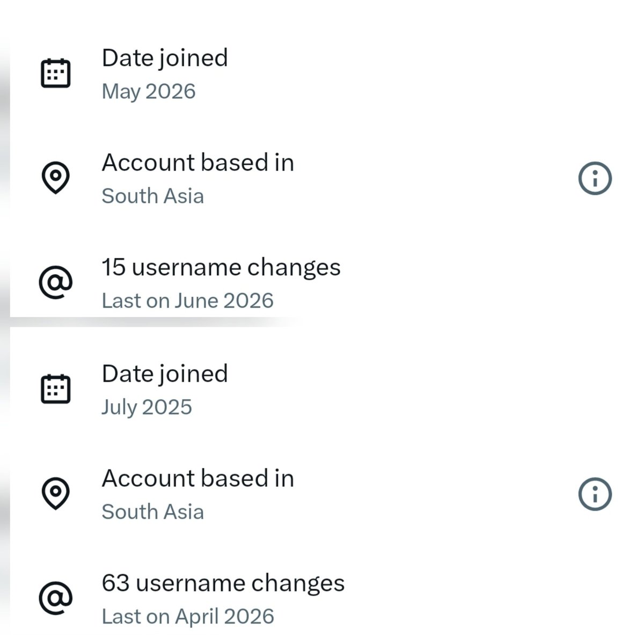Click the location pin in first account panel

click(x=56, y=178)
